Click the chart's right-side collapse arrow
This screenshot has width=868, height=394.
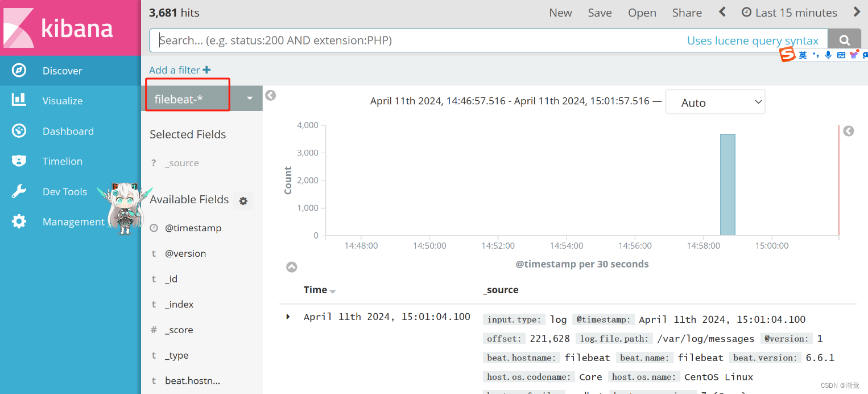[848, 131]
